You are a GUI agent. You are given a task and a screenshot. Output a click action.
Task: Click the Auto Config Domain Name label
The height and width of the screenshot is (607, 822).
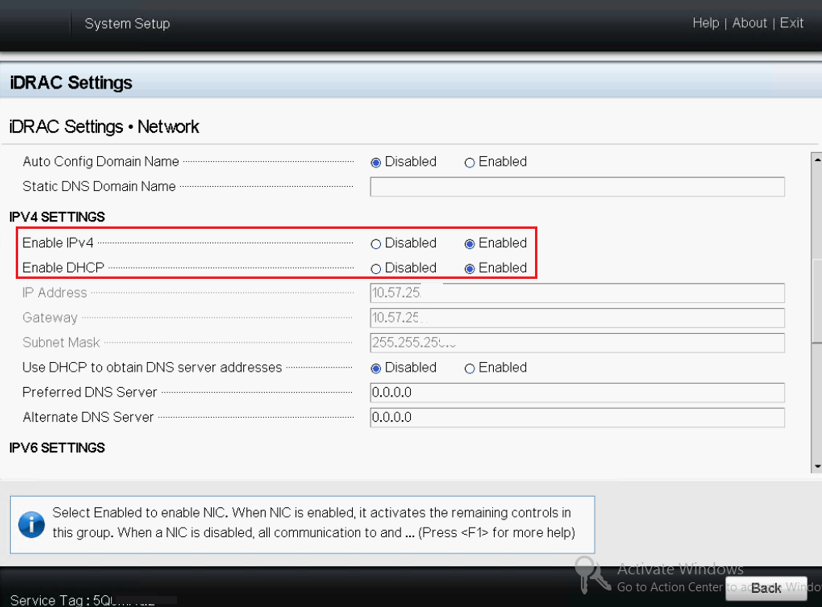point(101,161)
